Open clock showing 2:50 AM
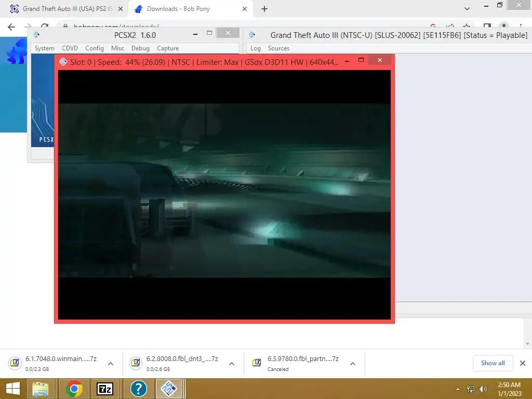Image resolution: width=532 pixels, height=399 pixels. coord(509,389)
